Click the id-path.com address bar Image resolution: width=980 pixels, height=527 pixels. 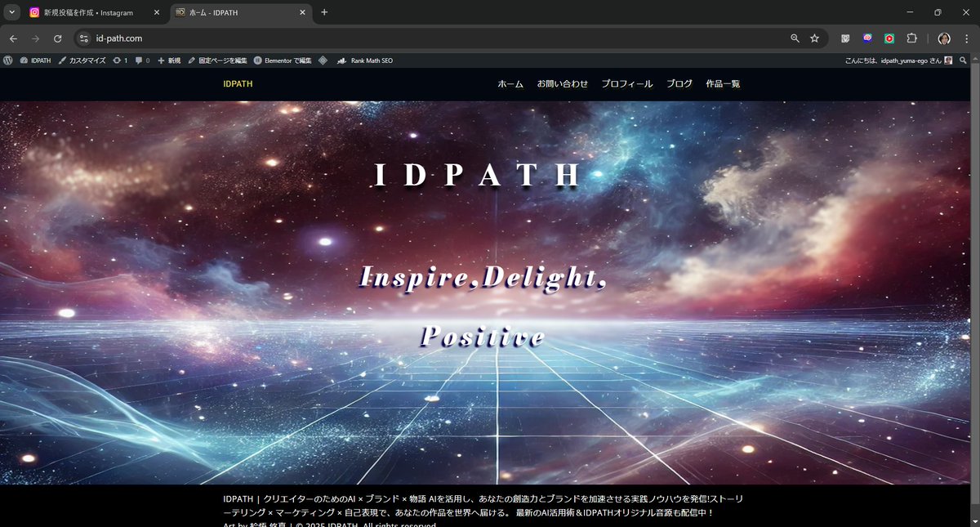tap(451, 38)
